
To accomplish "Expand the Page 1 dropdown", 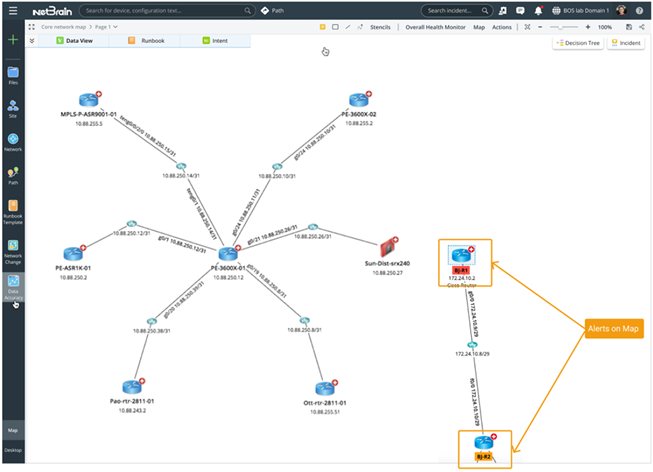I will pyautogui.click(x=106, y=27).
